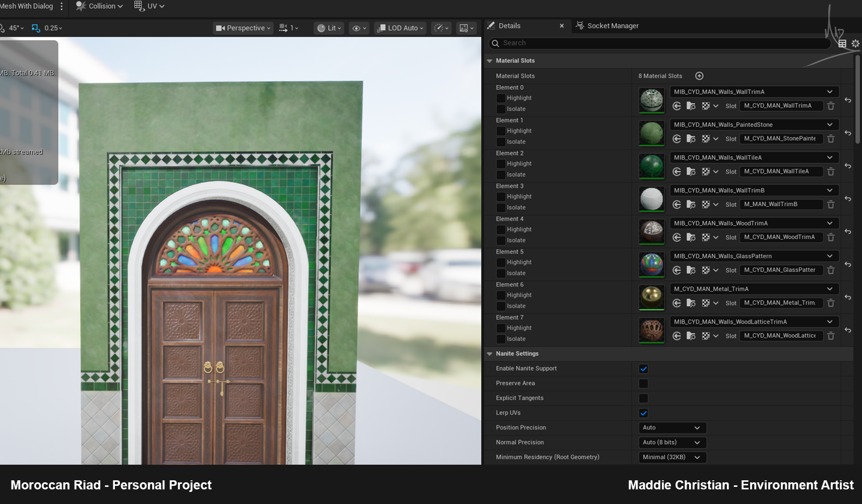Screen dimensions: 862x504
Task: Delete the Element 0 material slot
Action: tap(831, 106)
